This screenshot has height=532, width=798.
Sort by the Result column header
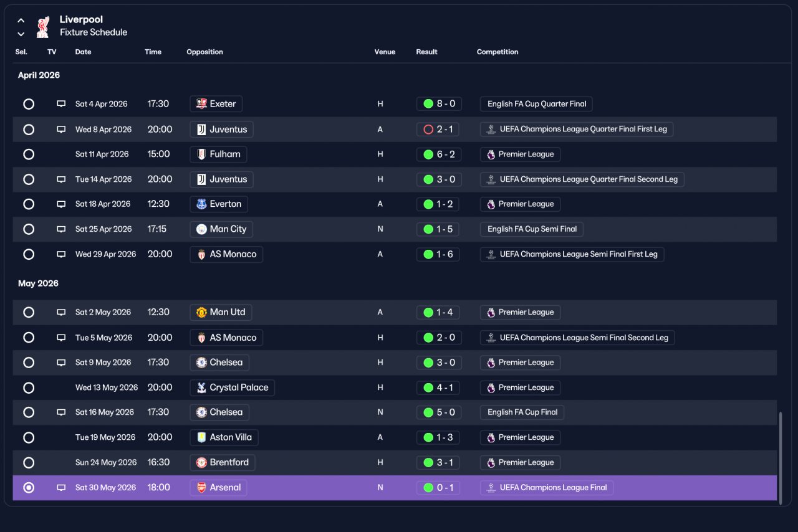tap(427, 52)
